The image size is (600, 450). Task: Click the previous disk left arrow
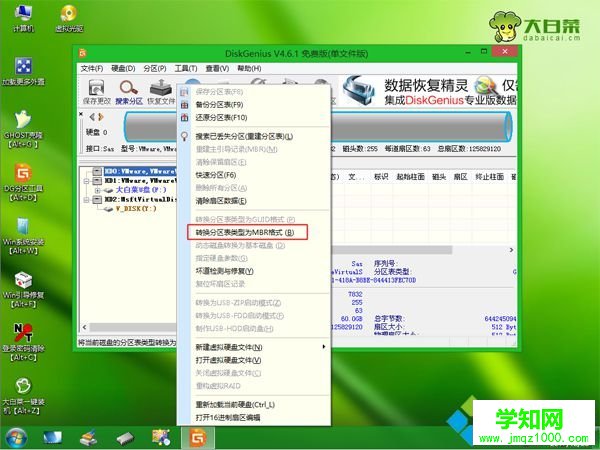tap(92, 117)
